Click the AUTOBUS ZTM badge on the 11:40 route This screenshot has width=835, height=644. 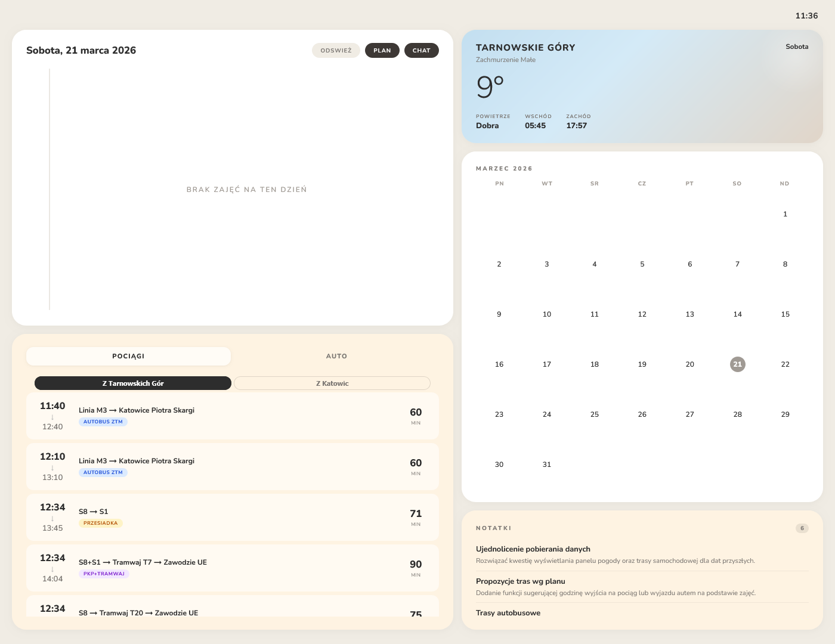(103, 422)
